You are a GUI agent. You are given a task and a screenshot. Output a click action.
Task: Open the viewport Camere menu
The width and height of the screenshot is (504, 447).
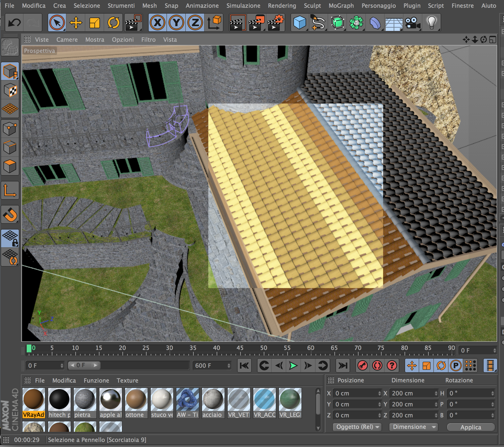(67, 40)
